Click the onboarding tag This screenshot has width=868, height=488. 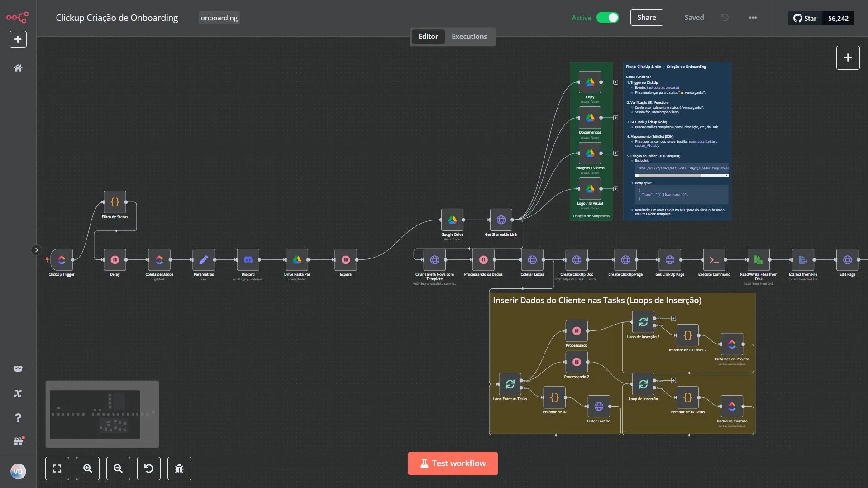pyautogui.click(x=219, y=18)
